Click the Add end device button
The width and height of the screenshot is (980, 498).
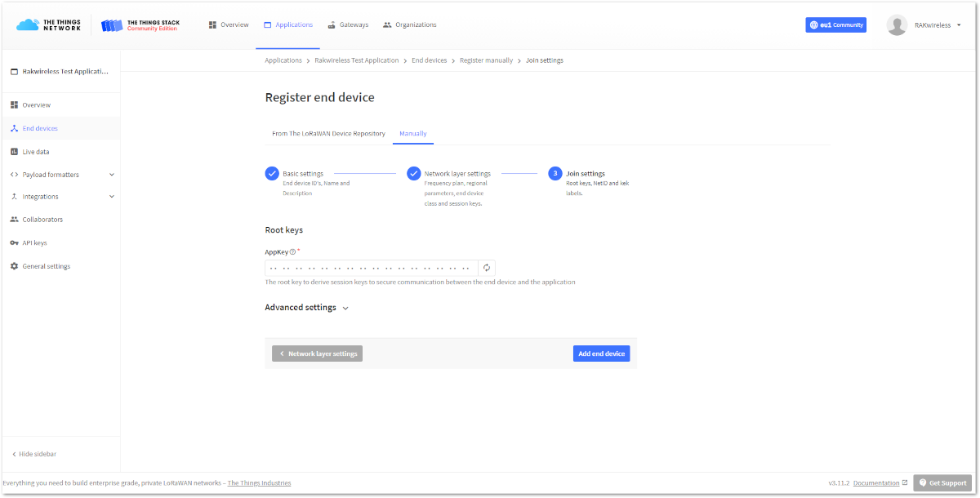(x=601, y=353)
